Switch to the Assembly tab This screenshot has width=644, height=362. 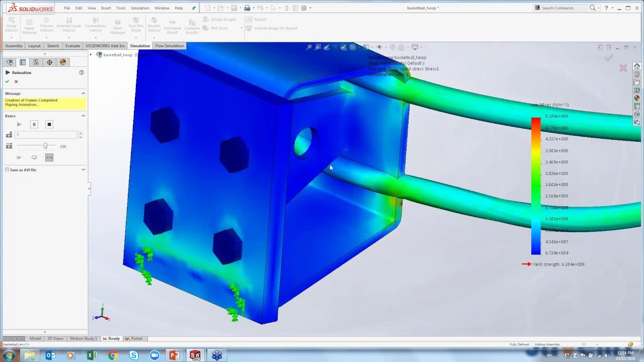point(14,46)
